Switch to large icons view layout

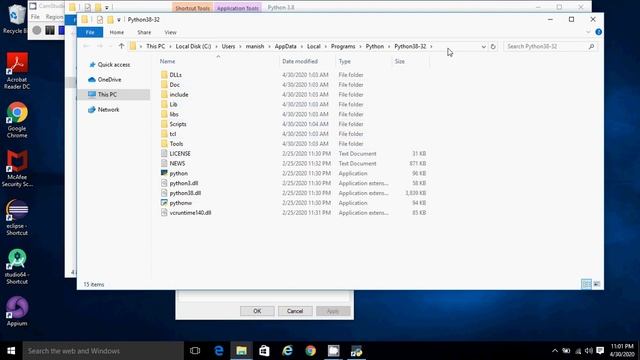pos(597,284)
